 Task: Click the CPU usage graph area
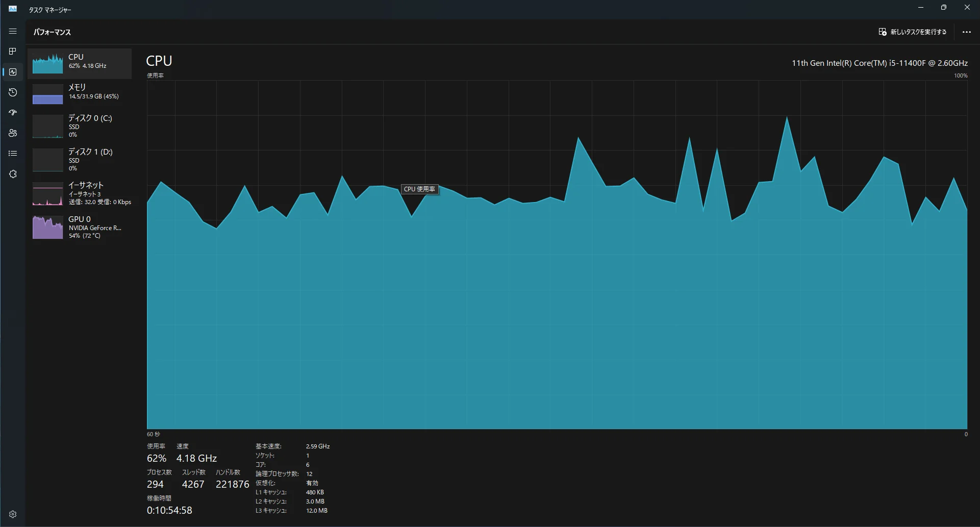556,306
